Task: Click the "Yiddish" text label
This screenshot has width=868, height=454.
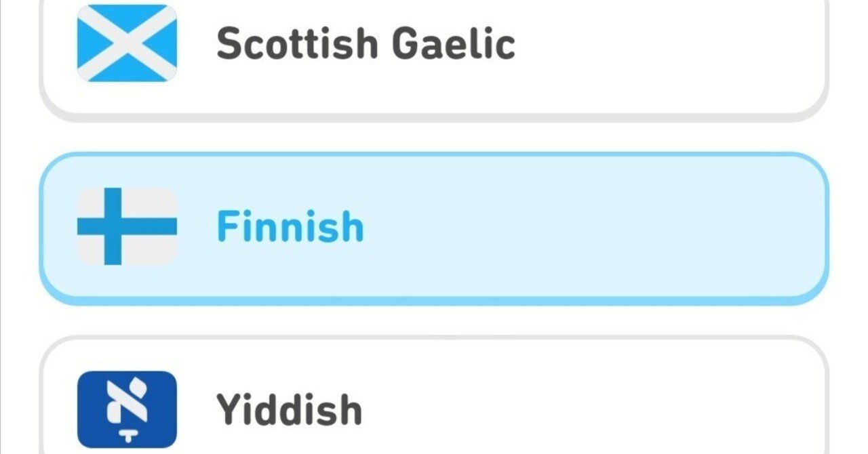Action: tap(289, 410)
